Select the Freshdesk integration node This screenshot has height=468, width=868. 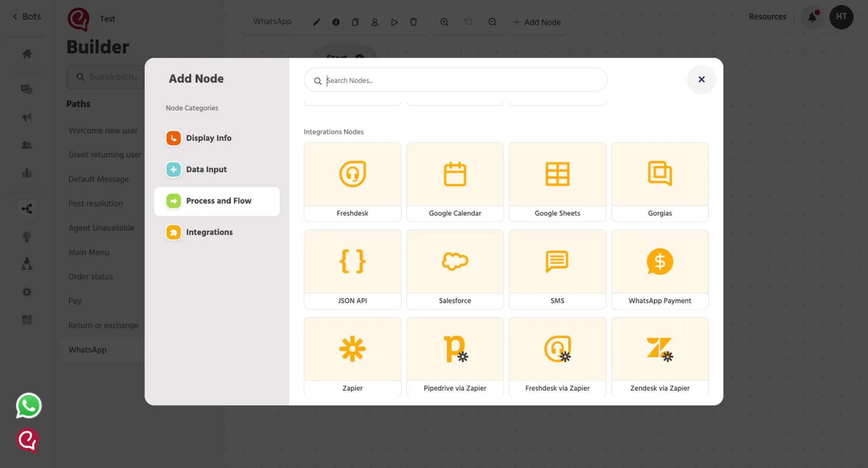pyautogui.click(x=352, y=182)
